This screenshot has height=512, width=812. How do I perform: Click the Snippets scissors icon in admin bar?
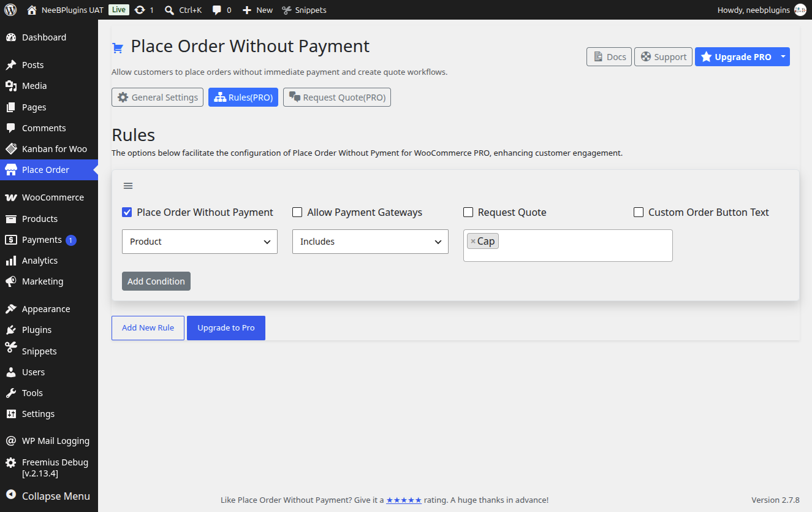(287, 10)
